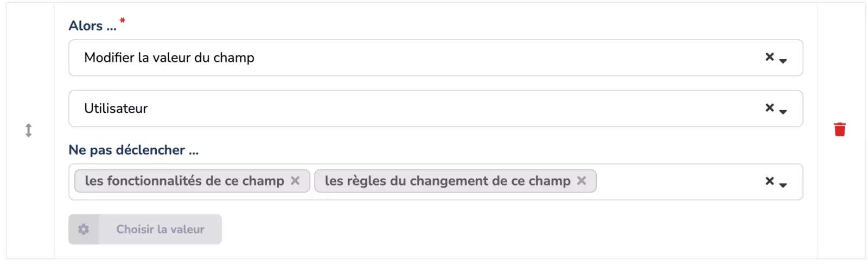Clear the Utilisateur field selection
This screenshot has width=868, height=265.
click(x=769, y=108)
